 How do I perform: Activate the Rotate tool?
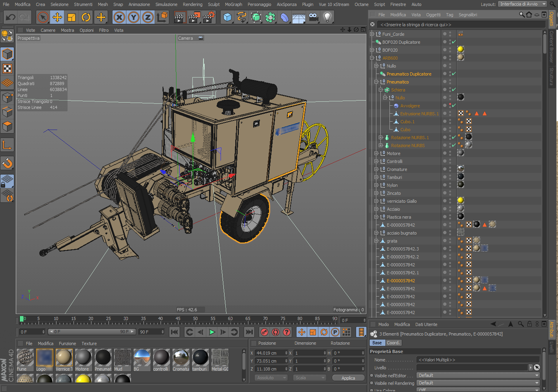pyautogui.click(x=86, y=17)
